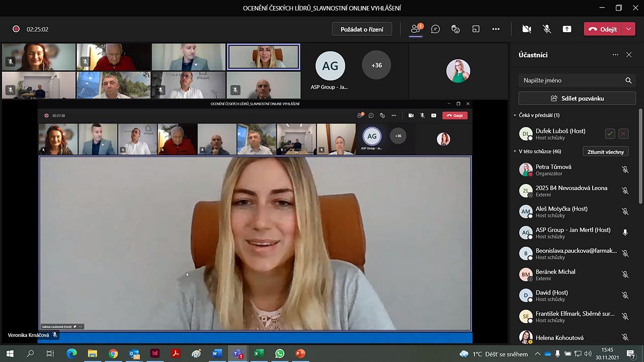Image resolution: width=644 pixels, height=362 pixels.
Task: Collapse the V této schůzce section
Action: click(515, 151)
